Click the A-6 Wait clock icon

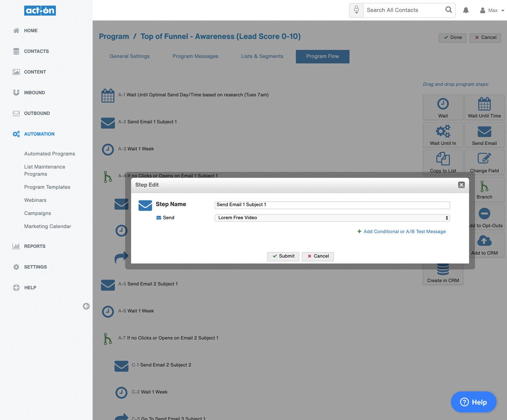(108, 312)
